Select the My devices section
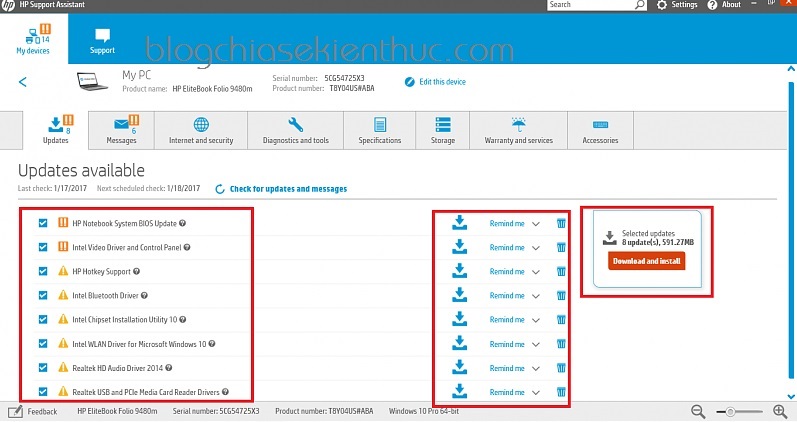This screenshot has width=797, height=422. pyautogui.click(x=34, y=39)
